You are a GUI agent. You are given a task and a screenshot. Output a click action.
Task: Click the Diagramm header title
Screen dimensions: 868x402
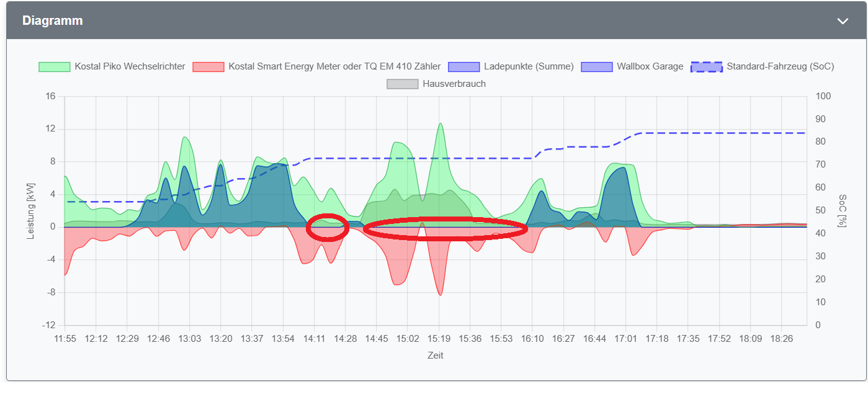[53, 20]
